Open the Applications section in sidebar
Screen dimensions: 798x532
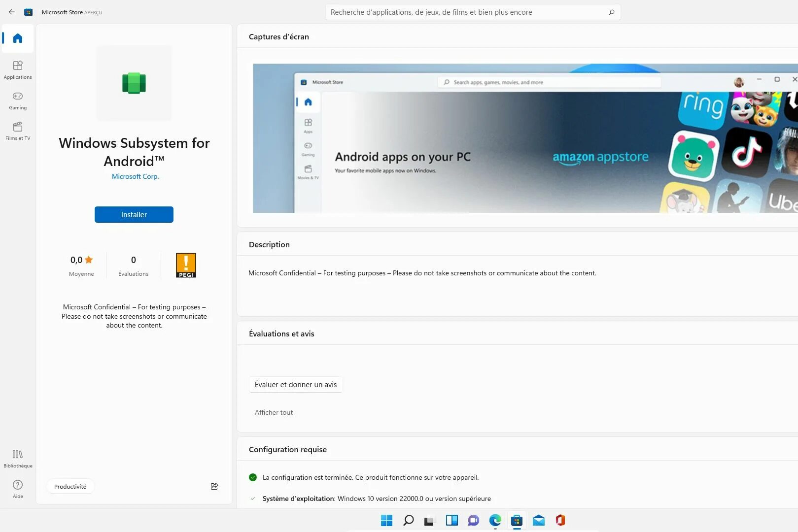point(18,69)
